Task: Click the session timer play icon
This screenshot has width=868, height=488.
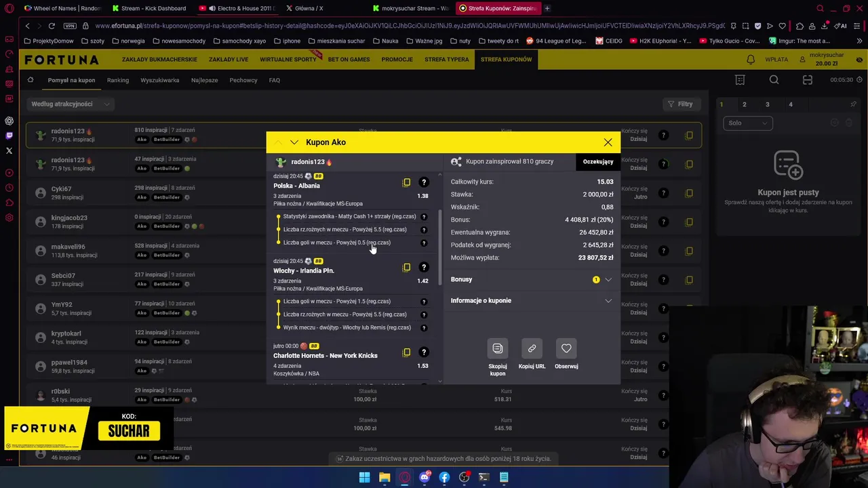Action: (859, 80)
